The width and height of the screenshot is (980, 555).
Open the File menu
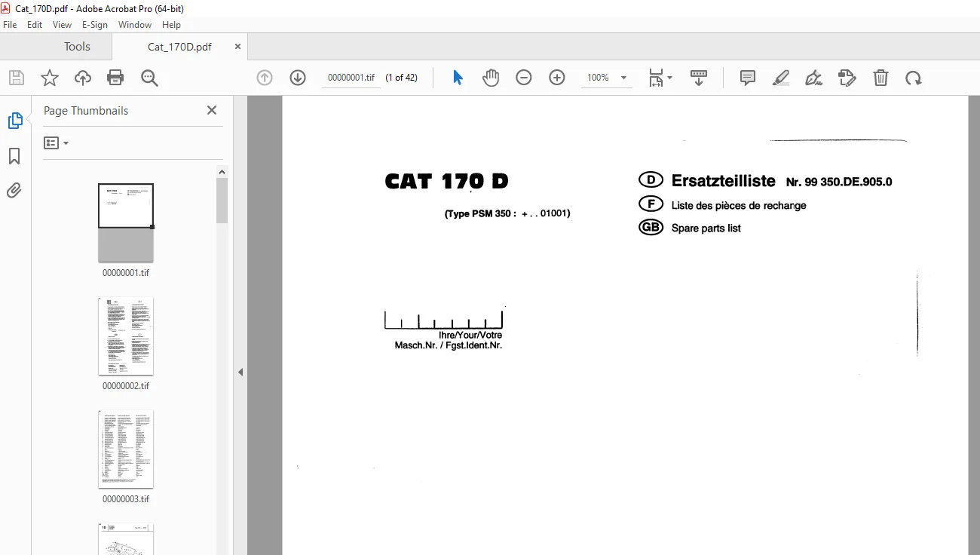[10, 25]
